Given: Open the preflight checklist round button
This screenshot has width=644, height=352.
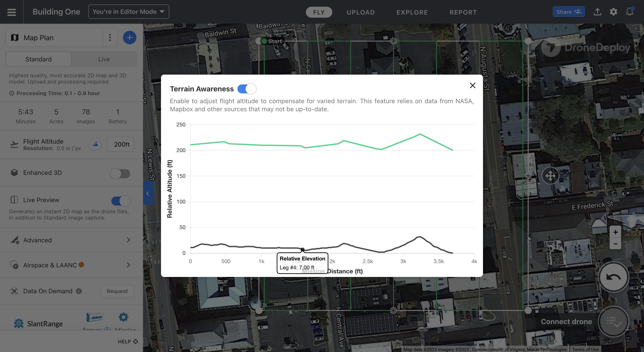Looking at the screenshot, I should coord(613,322).
